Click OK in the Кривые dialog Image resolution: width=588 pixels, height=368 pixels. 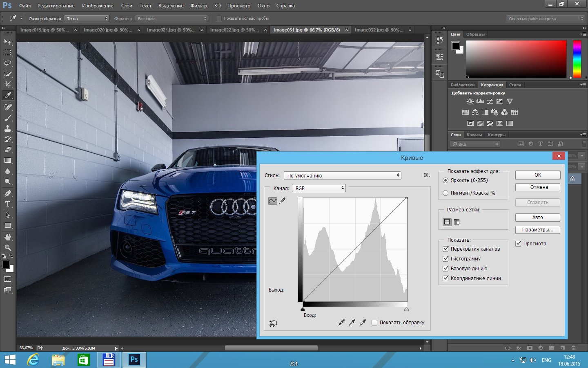(x=538, y=175)
